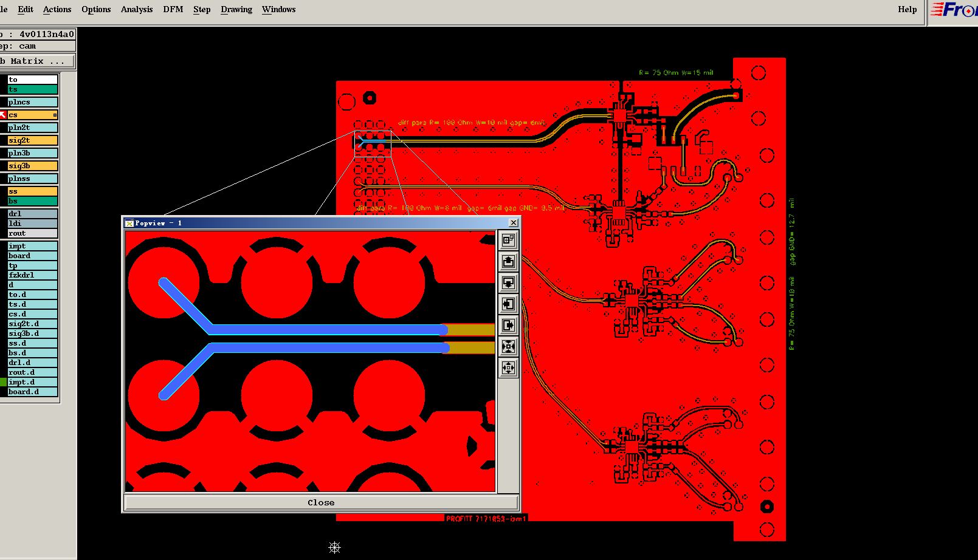Select the 'rout.d' layer row

33,372
